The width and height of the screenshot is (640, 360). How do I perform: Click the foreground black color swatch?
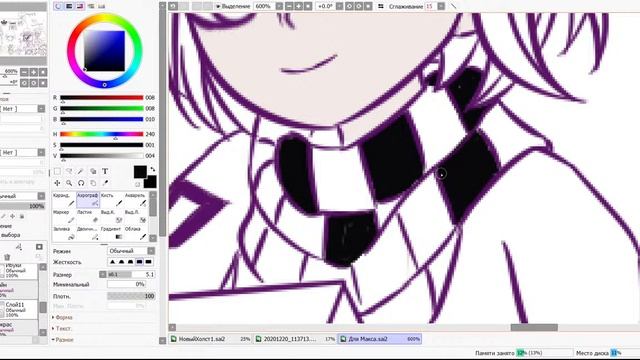(140, 172)
